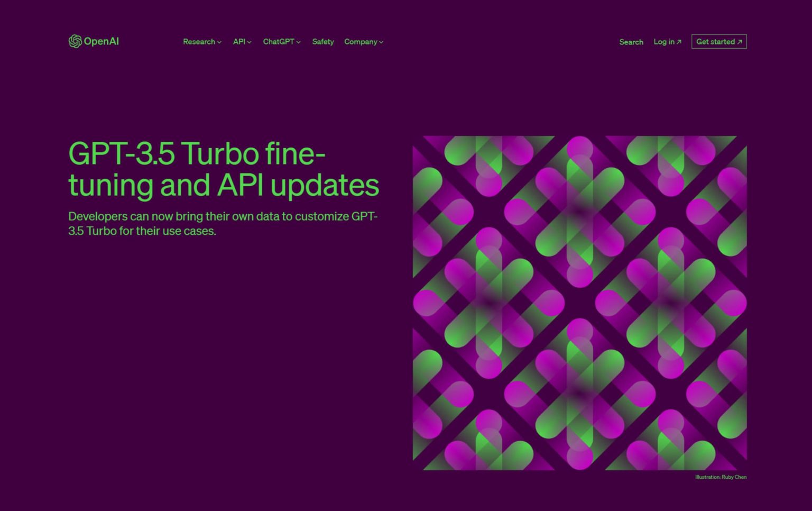Screen dimensions: 812x511
Task: Click the chevron beside ChatGPT
Action: tap(299, 42)
